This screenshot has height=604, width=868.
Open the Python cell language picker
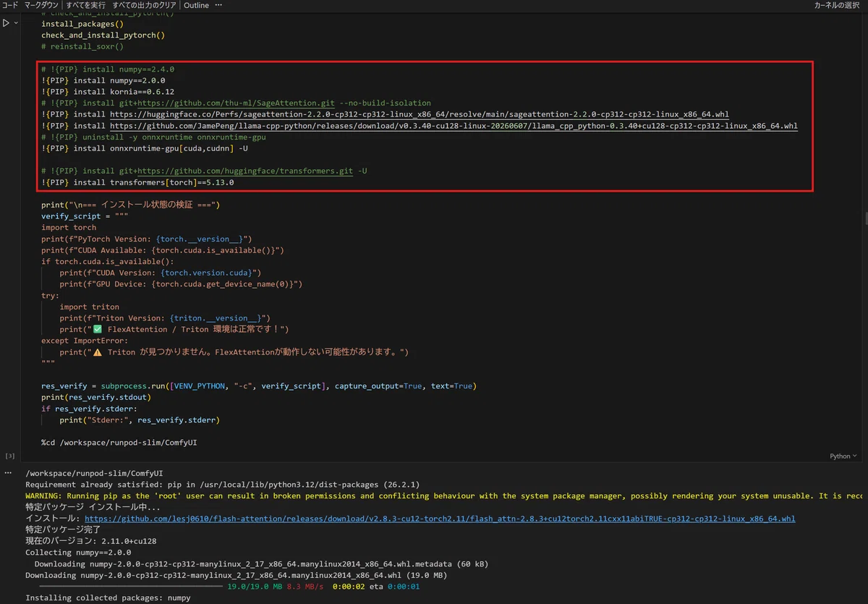coord(843,456)
